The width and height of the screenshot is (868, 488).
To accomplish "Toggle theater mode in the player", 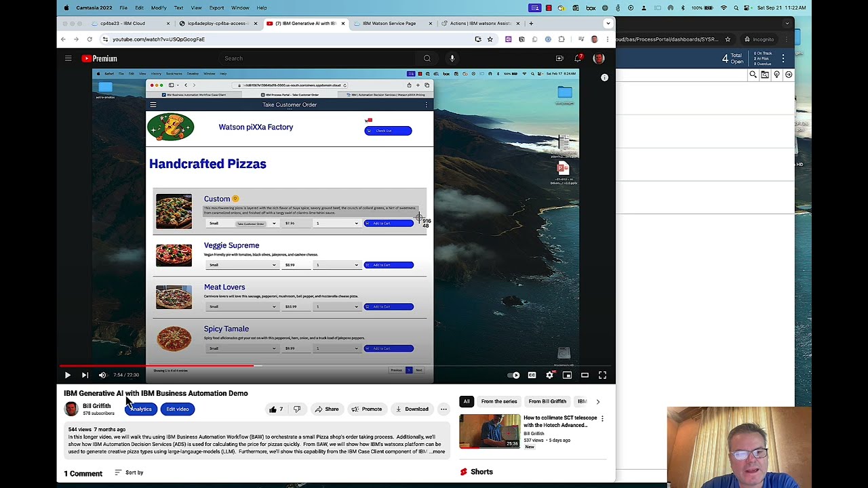I will click(x=585, y=375).
